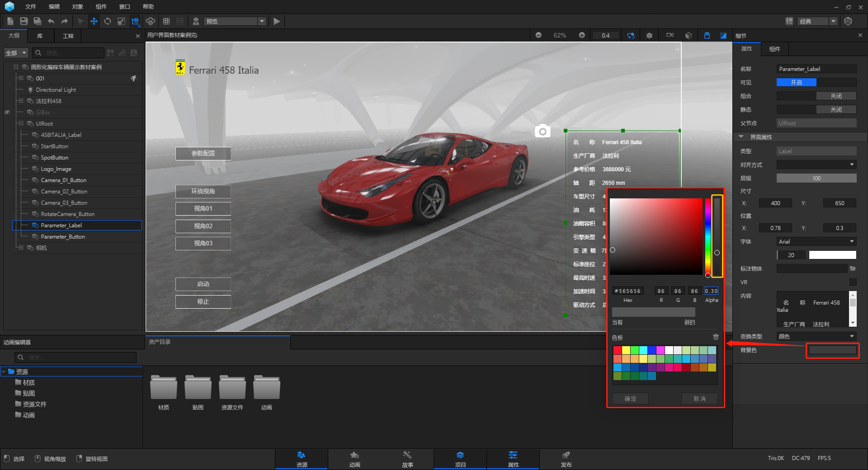Click the hue slider in the color picker
868x470 pixels.
pos(708,236)
